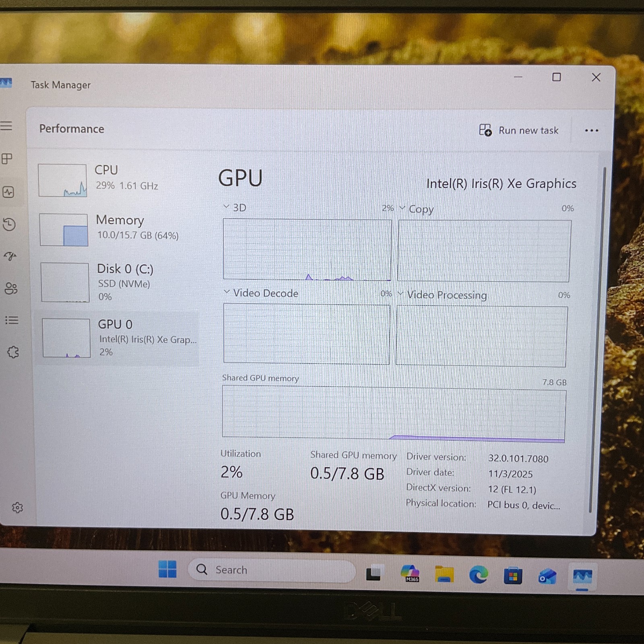Screen dimensions: 644x644
Task: Go to the Processes page icon
Action: [7, 159]
